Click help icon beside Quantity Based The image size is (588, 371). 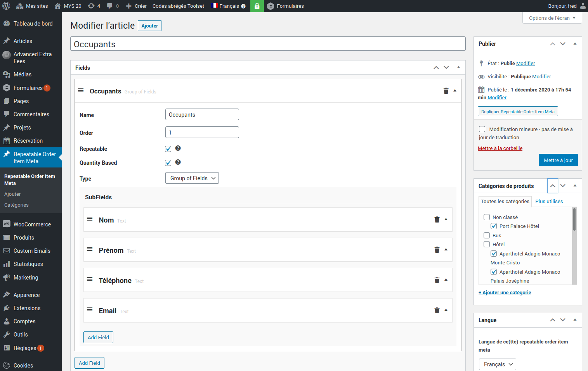tap(178, 162)
